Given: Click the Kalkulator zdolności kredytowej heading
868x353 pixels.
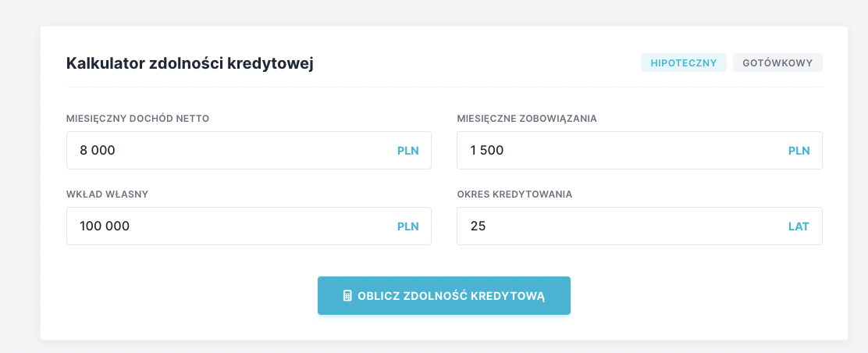Looking at the screenshot, I should [190, 63].
